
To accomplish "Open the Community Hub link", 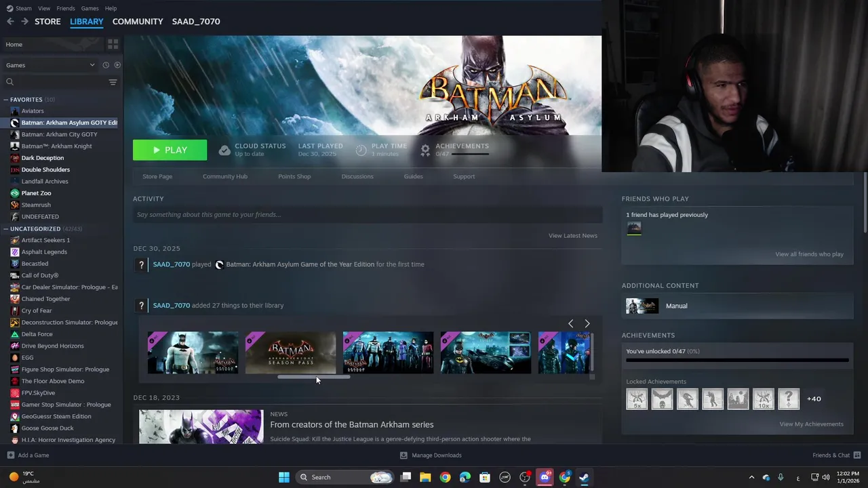I will pos(225,176).
